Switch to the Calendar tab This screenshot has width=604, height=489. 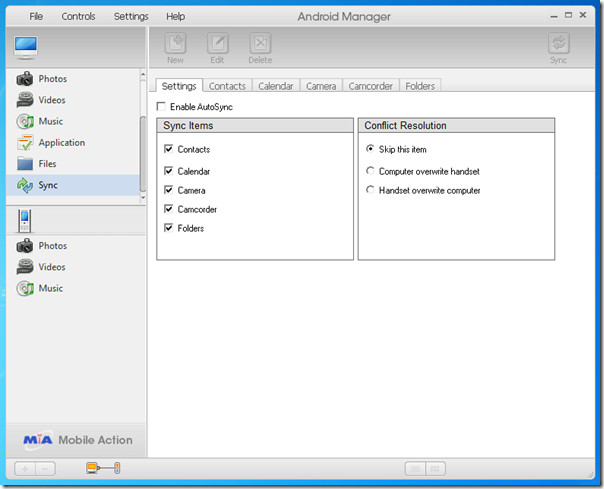point(276,86)
